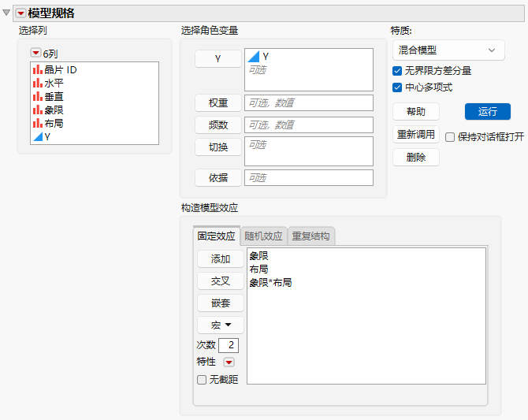Click continuous icon in Y role box
This screenshot has width=528, height=420.
click(x=254, y=57)
